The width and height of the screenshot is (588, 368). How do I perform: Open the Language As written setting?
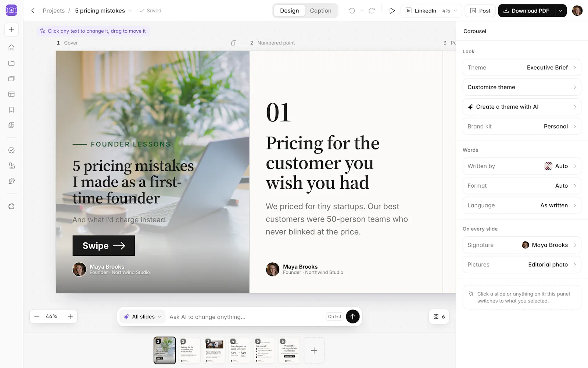(522, 205)
